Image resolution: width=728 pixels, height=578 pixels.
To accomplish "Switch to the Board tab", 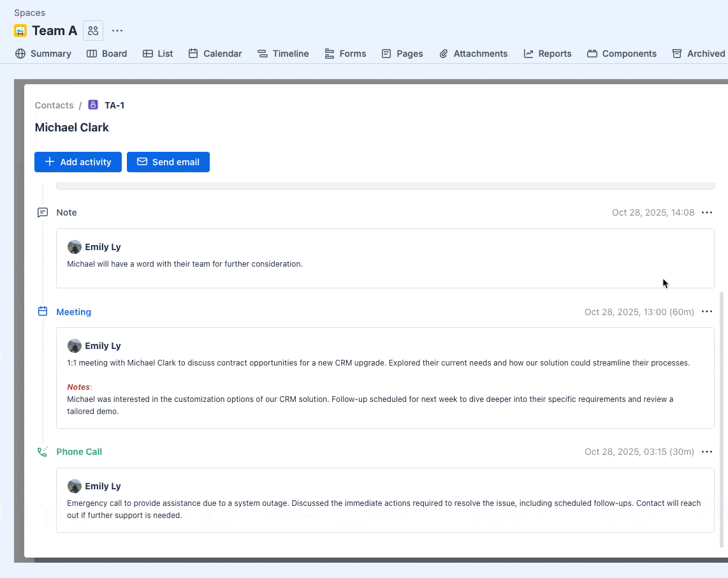I will click(107, 54).
